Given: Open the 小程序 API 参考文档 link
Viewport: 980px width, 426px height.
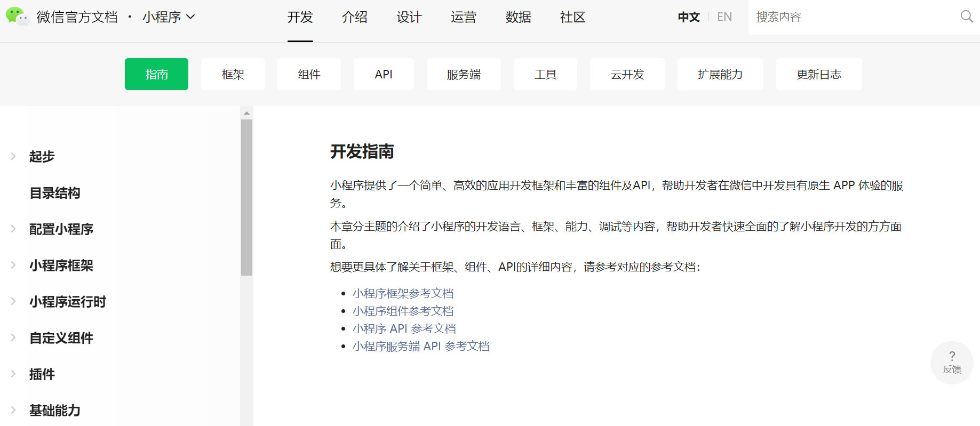Looking at the screenshot, I should click(404, 328).
